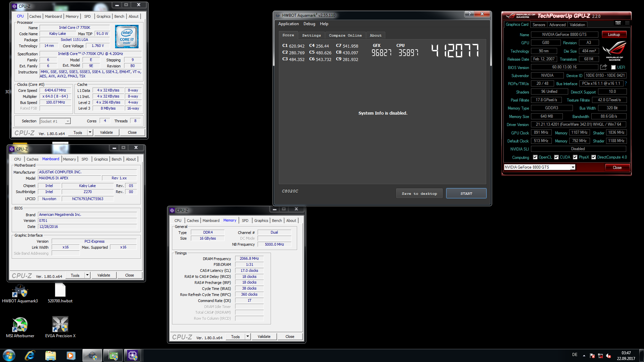Open the Compare Online tab in Aquamark
This screenshot has width=644, height=362.
pyautogui.click(x=345, y=35)
